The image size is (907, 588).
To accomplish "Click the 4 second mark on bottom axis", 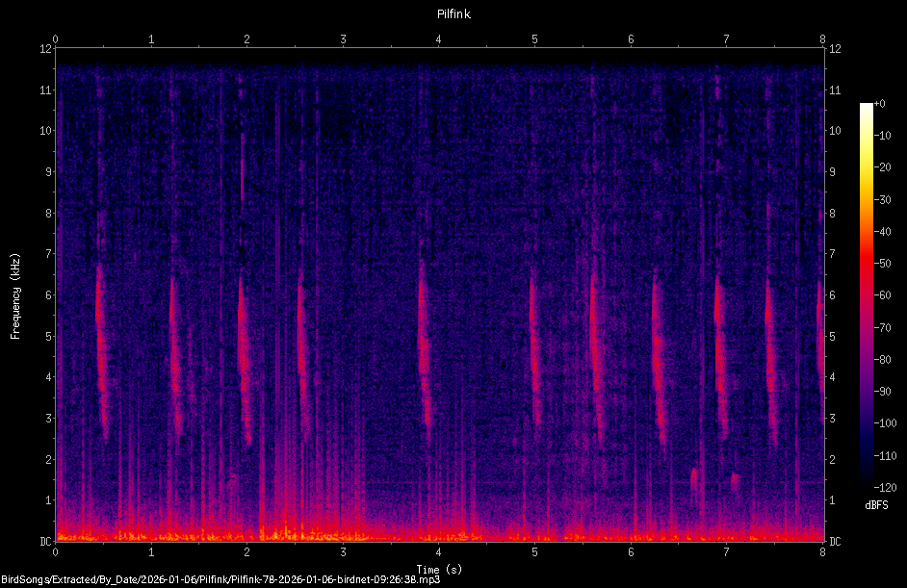I will (439, 552).
